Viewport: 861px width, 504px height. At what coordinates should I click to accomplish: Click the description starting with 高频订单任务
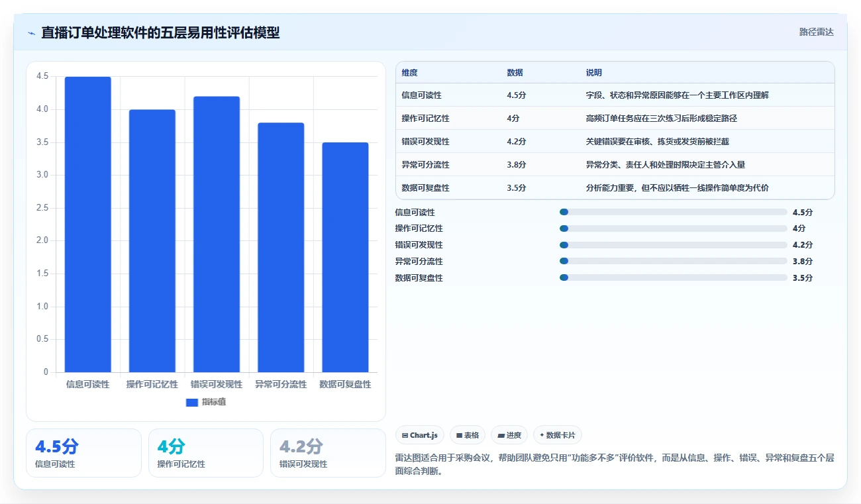[661, 119]
